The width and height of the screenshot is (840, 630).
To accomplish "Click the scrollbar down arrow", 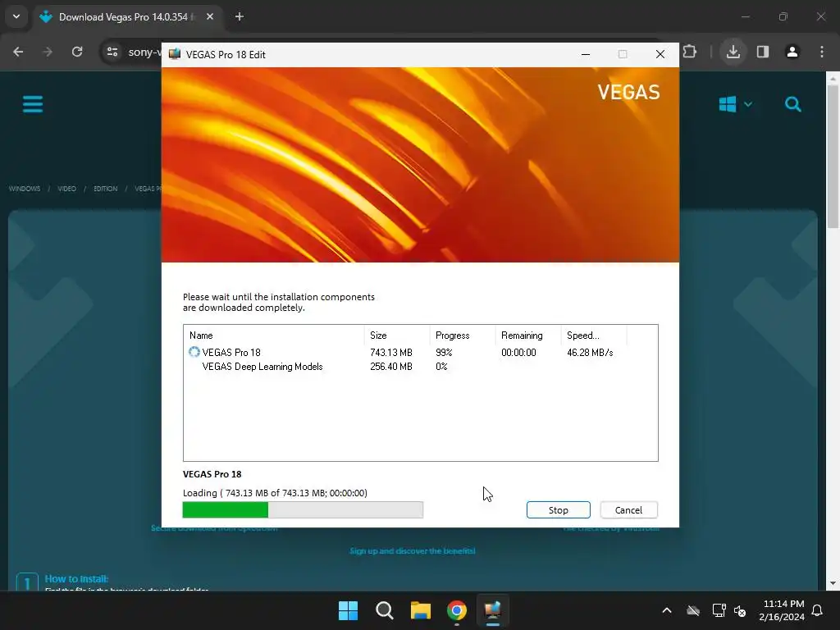I will tap(833, 583).
